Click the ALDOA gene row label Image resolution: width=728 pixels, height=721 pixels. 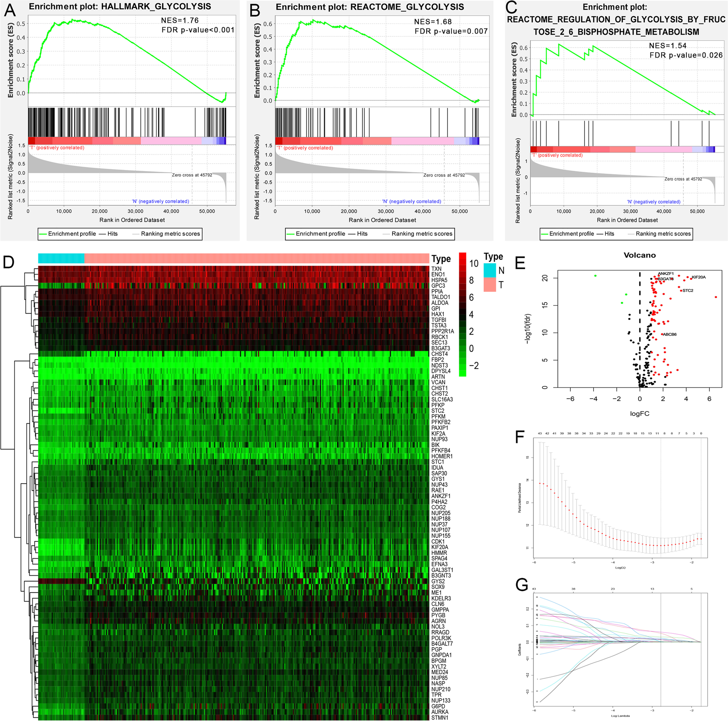[x=440, y=303]
